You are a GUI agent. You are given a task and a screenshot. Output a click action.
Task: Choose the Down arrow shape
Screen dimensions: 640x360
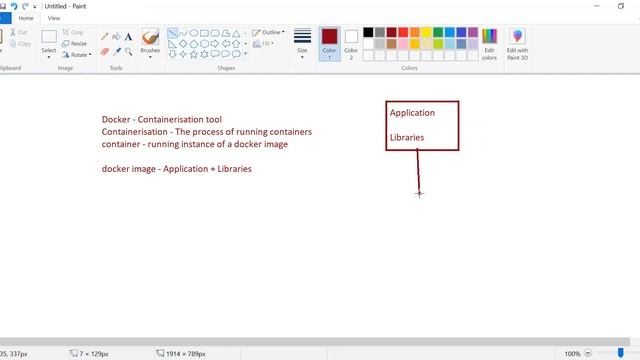point(172,54)
